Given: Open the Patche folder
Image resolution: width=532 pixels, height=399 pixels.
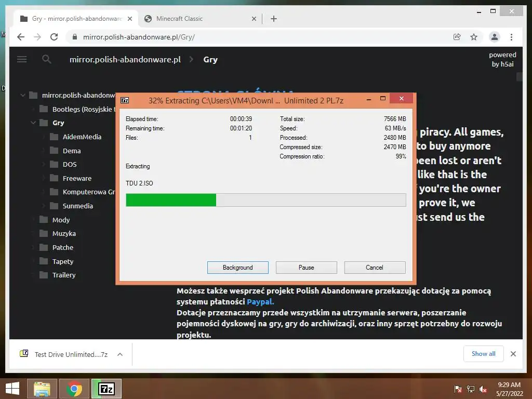Looking at the screenshot, I should (x=63, y=247).
